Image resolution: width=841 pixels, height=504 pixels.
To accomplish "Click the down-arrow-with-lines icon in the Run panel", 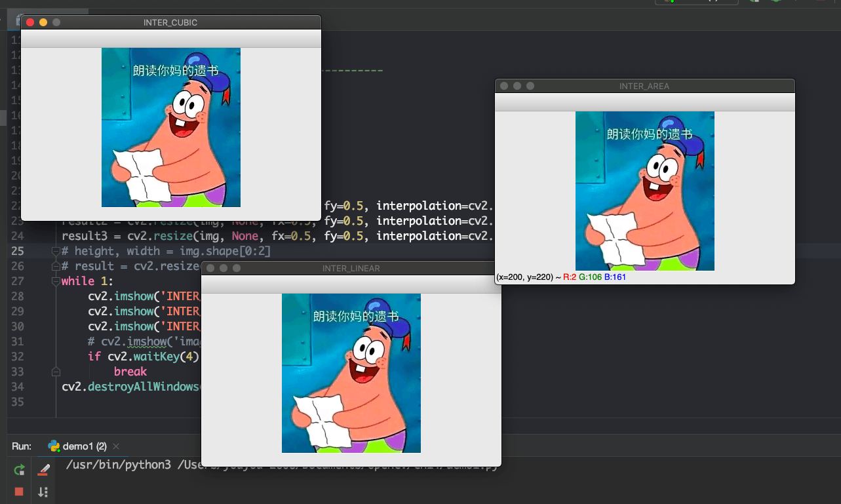I will [x=43, y=492].
